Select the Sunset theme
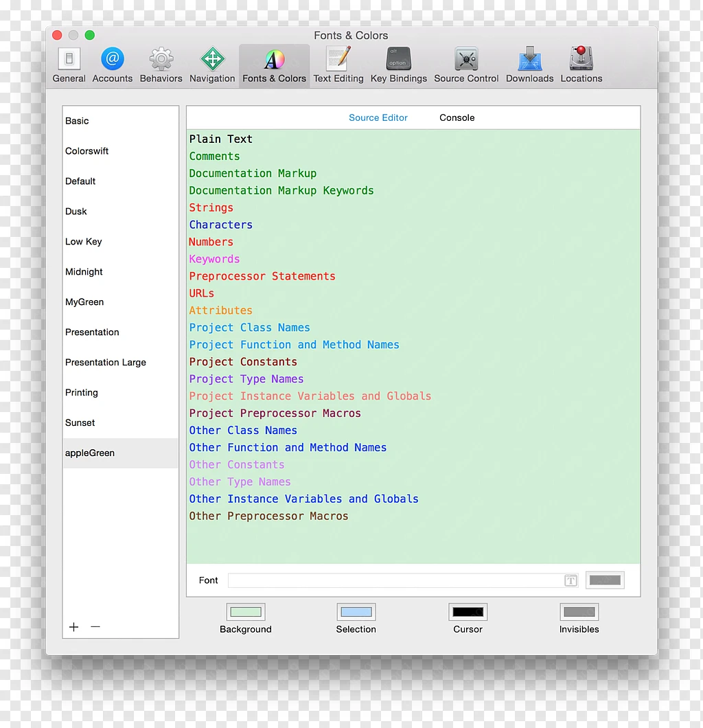Image resolution: width=703 pixels, height=728 pixels. tap(121, 422)
